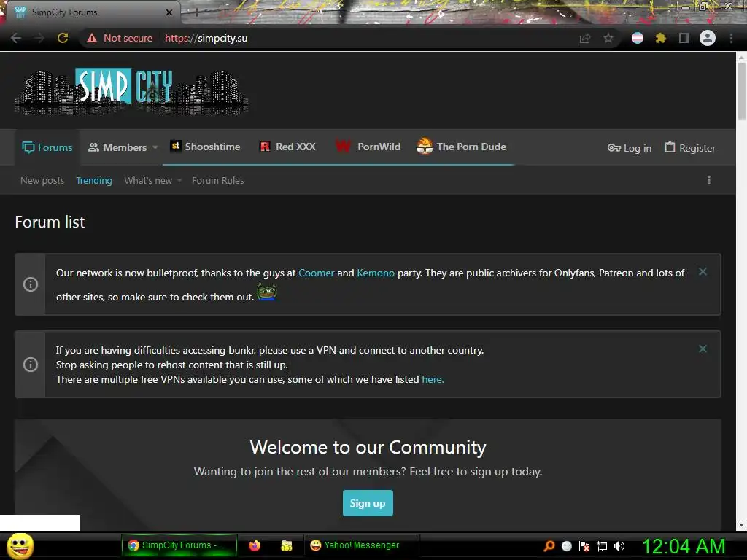This screenshot has height=560, width=747.
Task: Follow the Kemono link in notice
Action: click(376, 273)
